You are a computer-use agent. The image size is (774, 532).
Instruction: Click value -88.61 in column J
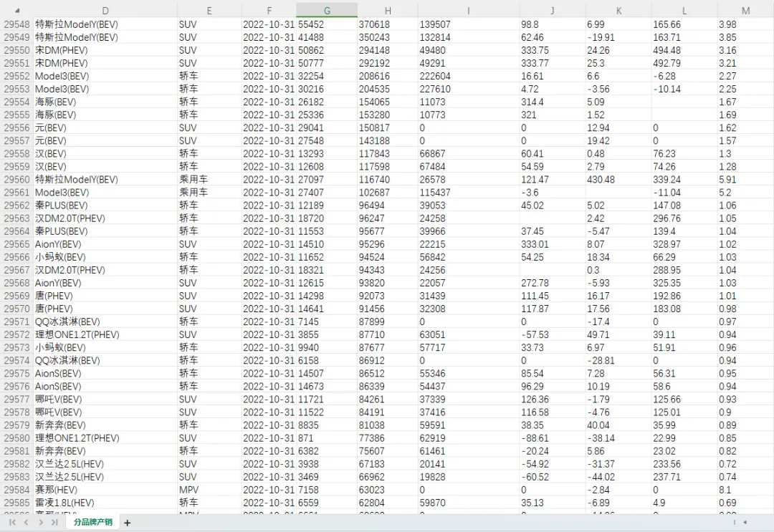coord(535,437)
